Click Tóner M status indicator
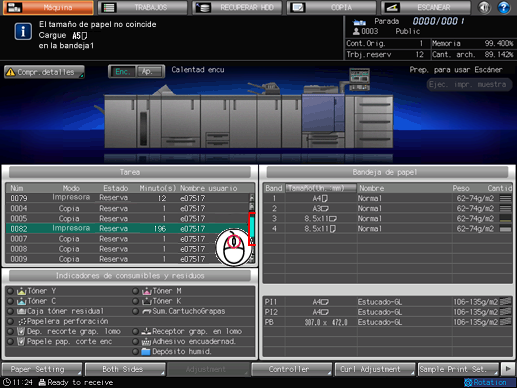This screenshot has height=388, width=517. click(135, 291)
